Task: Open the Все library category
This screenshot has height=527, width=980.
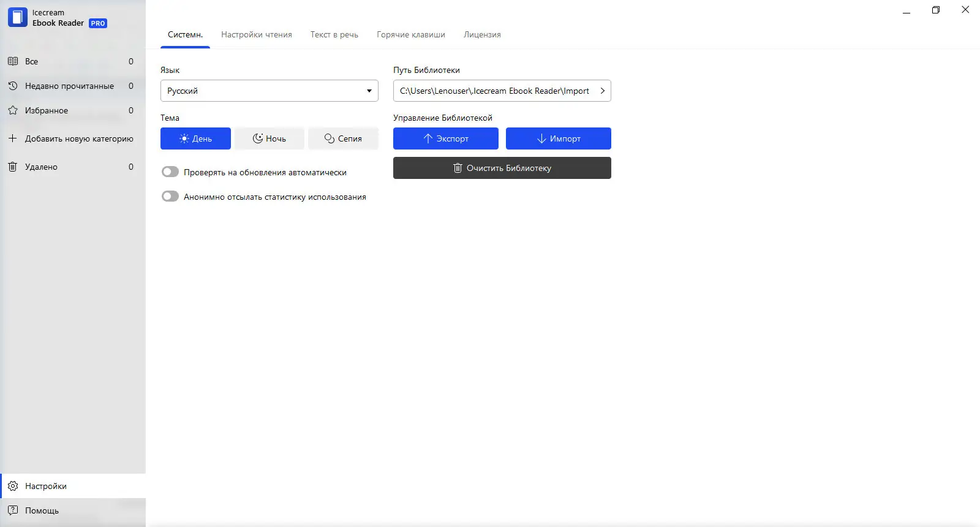Action: point(73,61)
